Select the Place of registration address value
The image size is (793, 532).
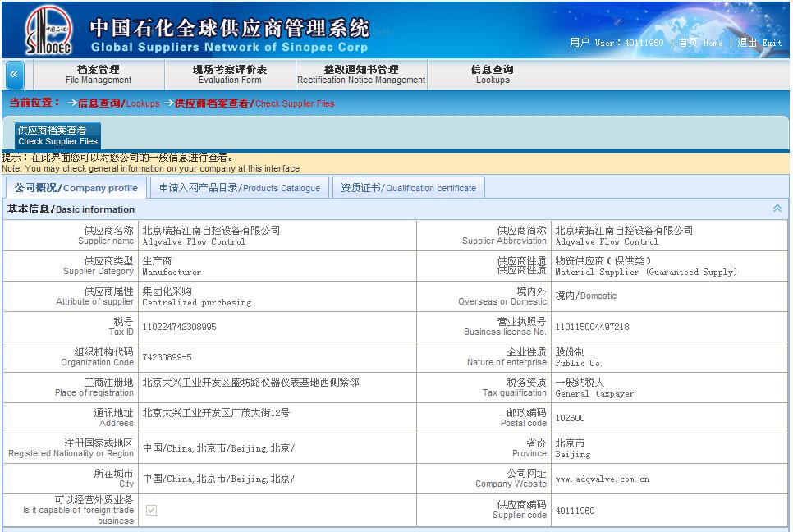251,383
